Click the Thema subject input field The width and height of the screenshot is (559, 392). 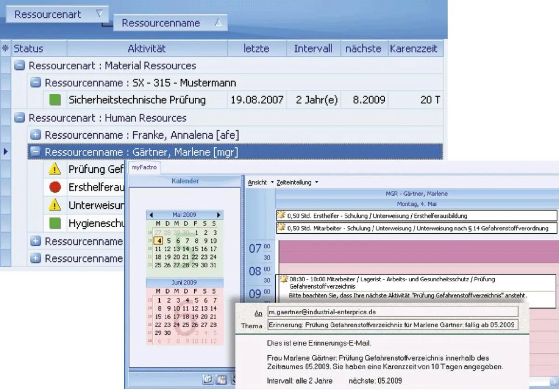[x=392, y=325]
